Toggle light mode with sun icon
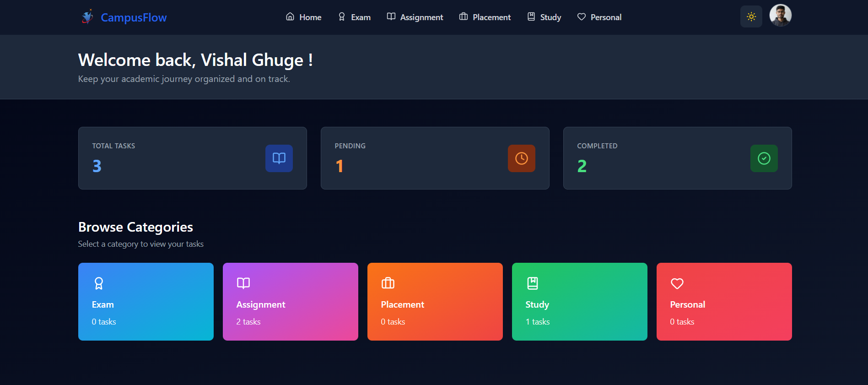Viewport: 868px width, 385px height. click(x=751, y=17)
